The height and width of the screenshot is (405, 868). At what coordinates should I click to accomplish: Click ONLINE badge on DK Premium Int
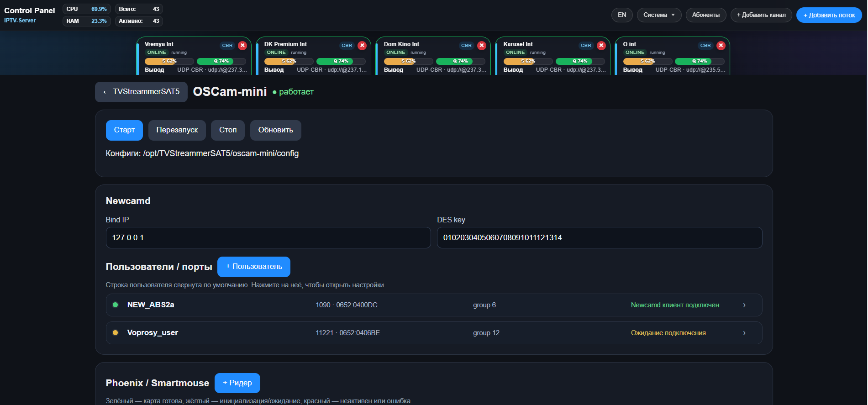coord(276,53)
